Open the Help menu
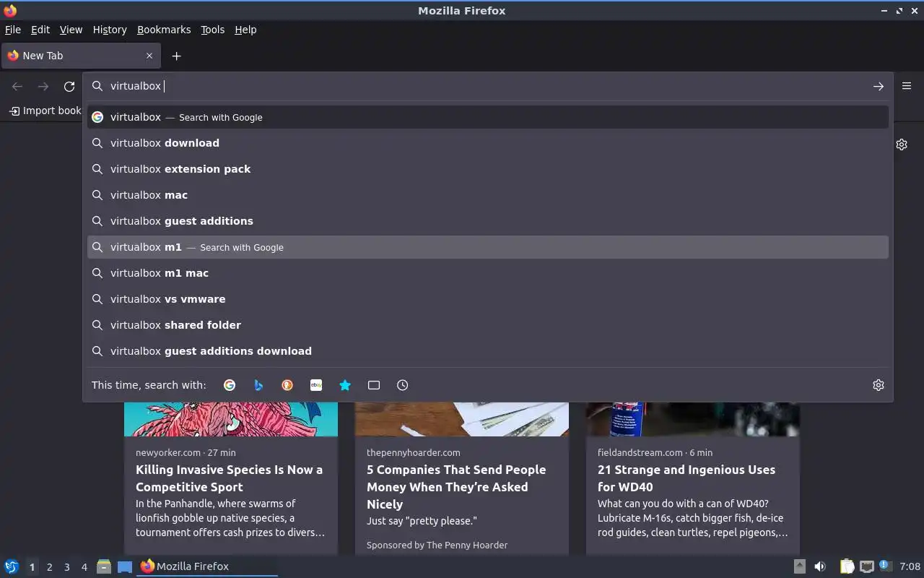The image size is (924, 578). (245, 30)
